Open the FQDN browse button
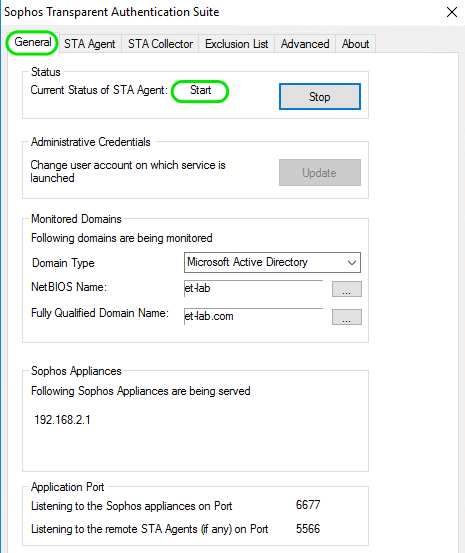 (x=346, y=317)
